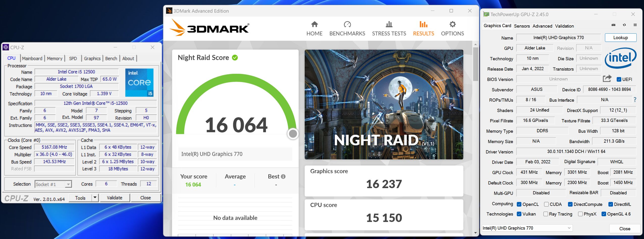The image size is (644, 239).
Task: Open the Benchmarks section in 3DMark
Action: 347,29
